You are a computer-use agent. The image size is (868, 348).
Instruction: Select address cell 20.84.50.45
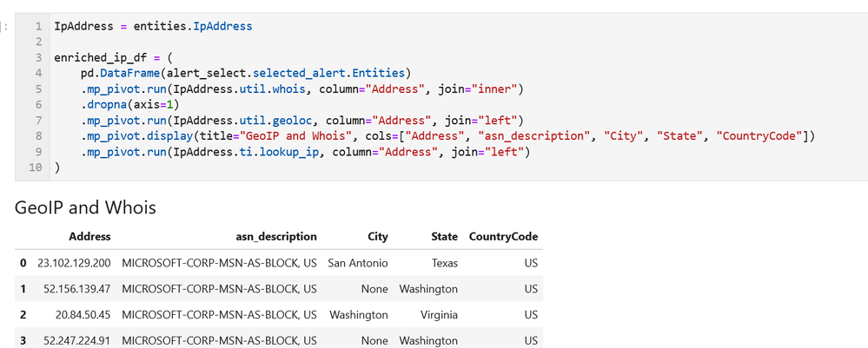(83, 315)
